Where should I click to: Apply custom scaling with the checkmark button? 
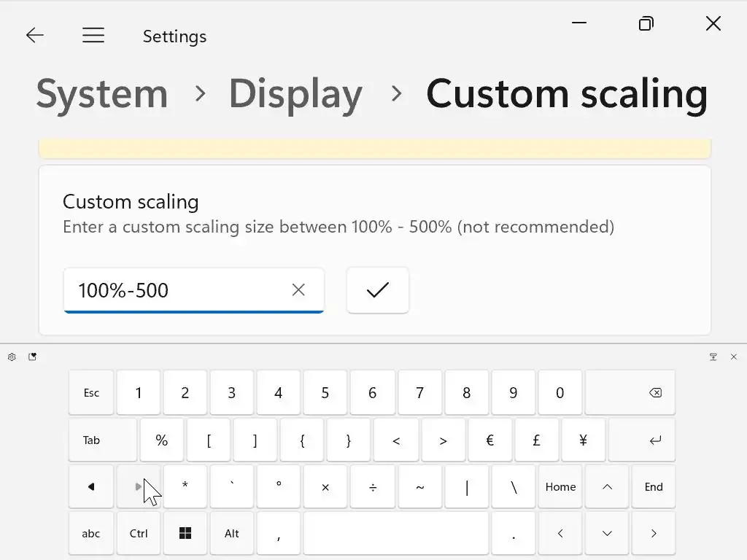tap(377, 290)
